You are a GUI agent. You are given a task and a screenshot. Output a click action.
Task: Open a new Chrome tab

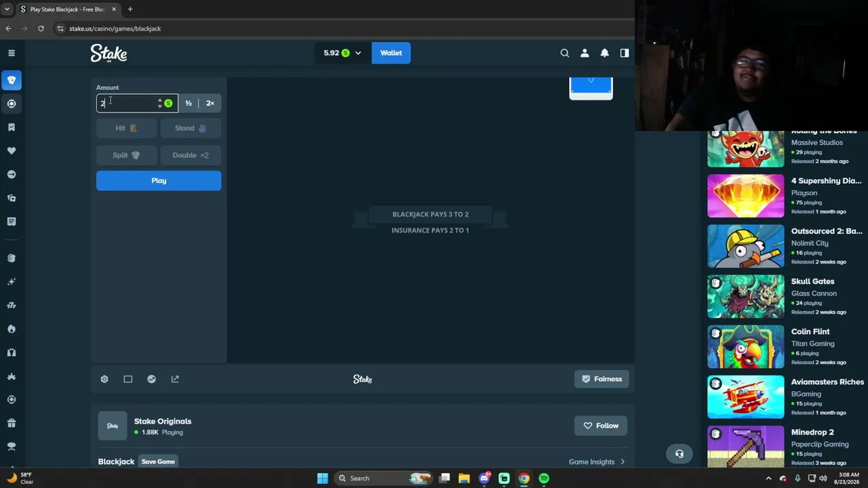[130, 9]
